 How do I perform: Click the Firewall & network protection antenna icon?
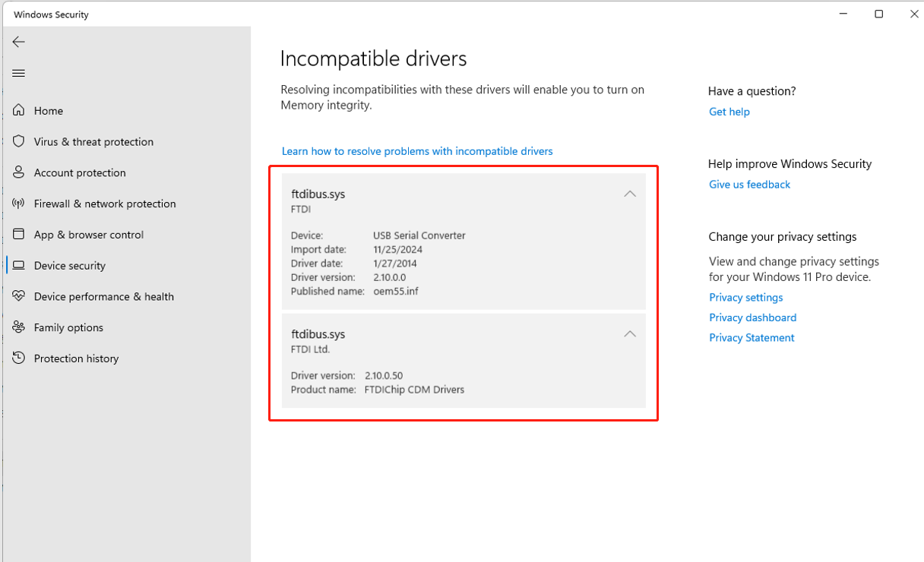(19, 204)
